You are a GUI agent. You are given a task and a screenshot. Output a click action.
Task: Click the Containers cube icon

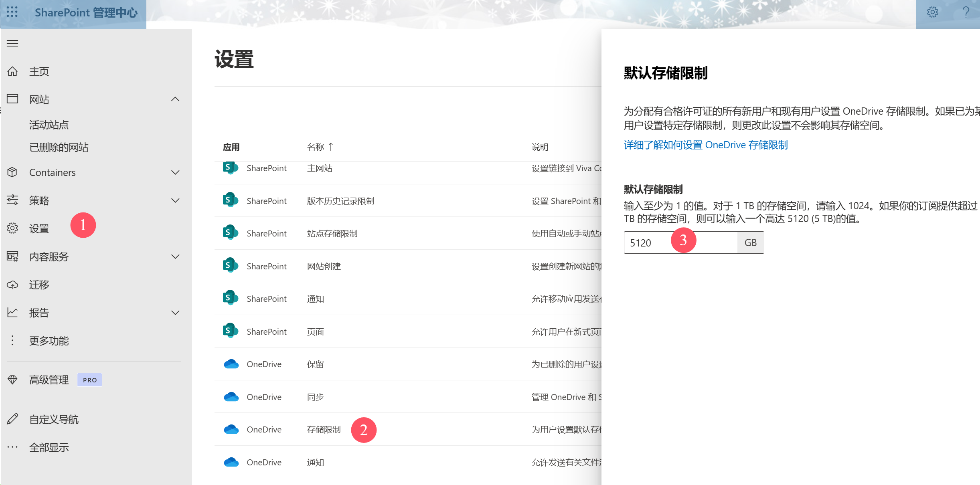click(12, 172)
